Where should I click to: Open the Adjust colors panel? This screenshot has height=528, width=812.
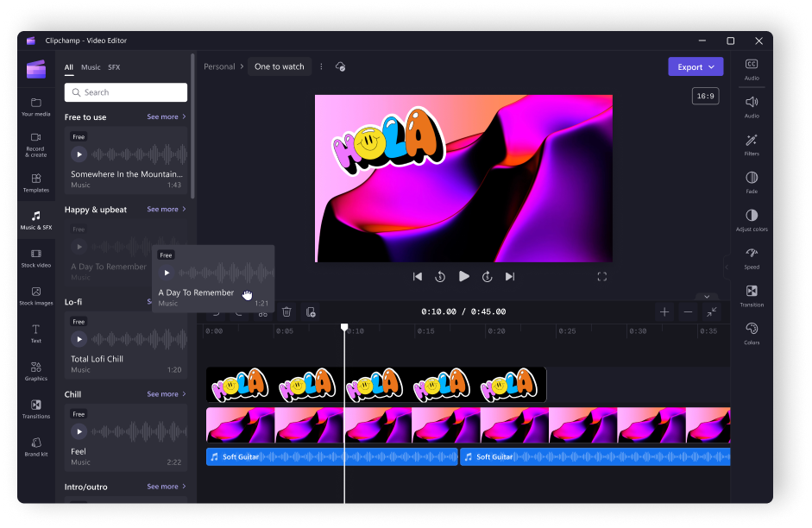[752, 221]
